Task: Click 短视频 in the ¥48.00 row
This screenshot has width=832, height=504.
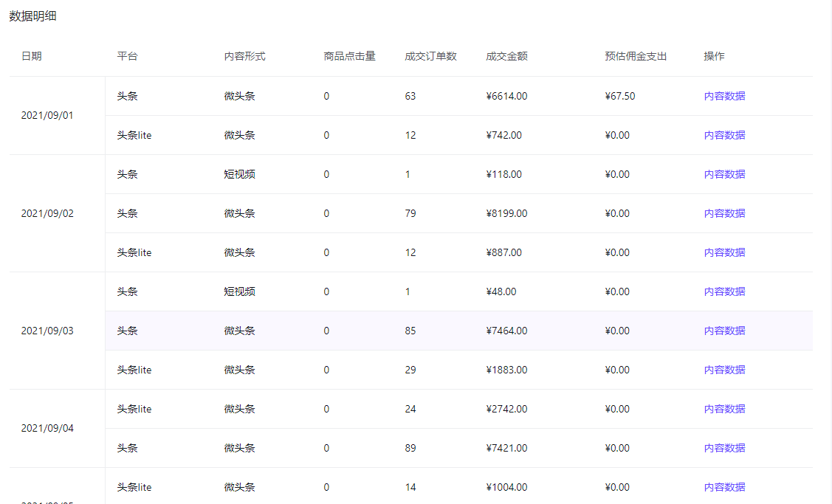Action: pos(239,291)
